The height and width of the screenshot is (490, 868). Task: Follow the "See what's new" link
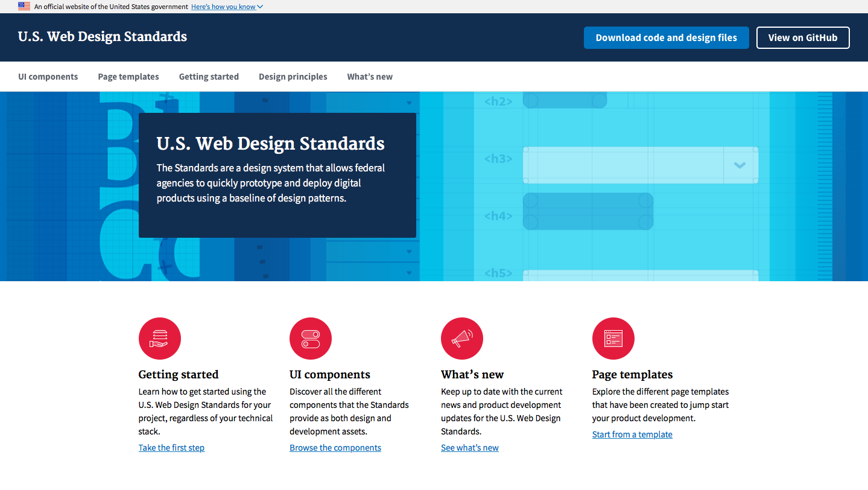[470, 448]
